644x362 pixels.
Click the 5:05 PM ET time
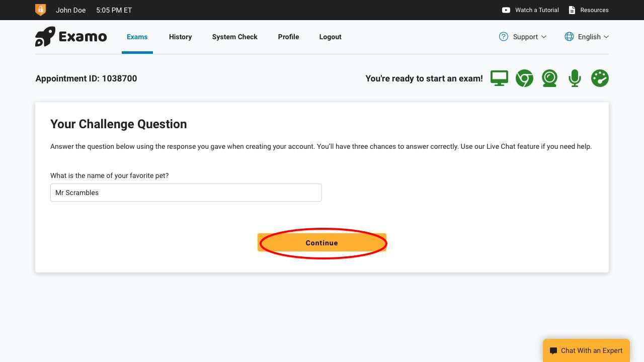tap(114, 10)
